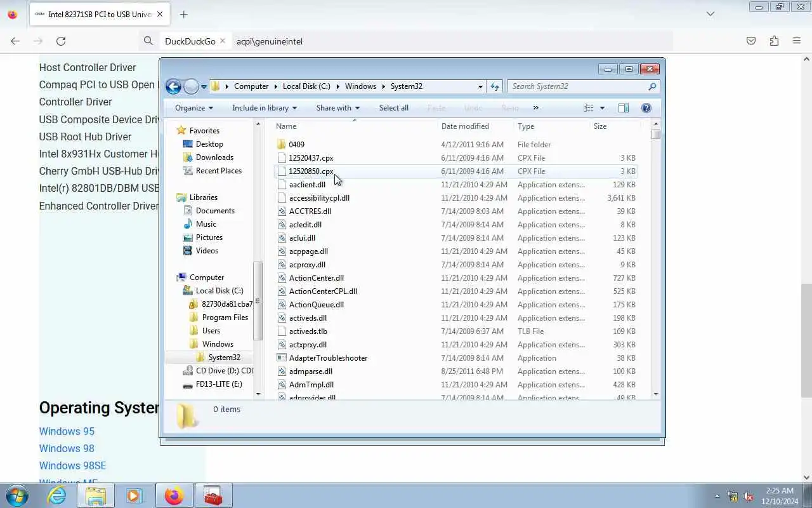Viewport: 812px width, 508px height.
Task: Open the Windows 98 link
Action: tap(67, 448)
